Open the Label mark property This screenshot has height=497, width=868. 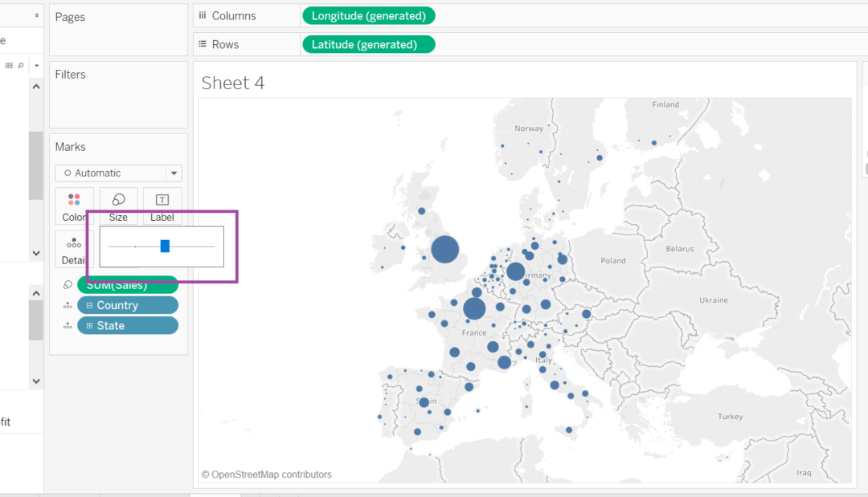tap(162, 205)
